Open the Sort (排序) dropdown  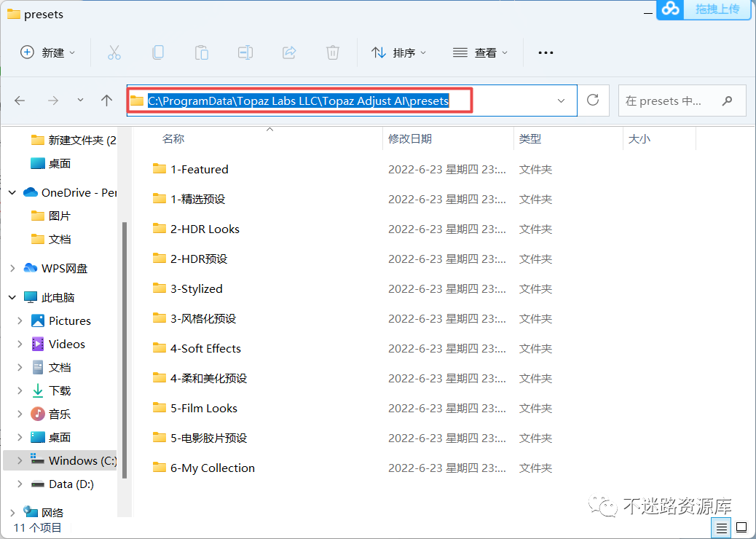click(398, 52)
